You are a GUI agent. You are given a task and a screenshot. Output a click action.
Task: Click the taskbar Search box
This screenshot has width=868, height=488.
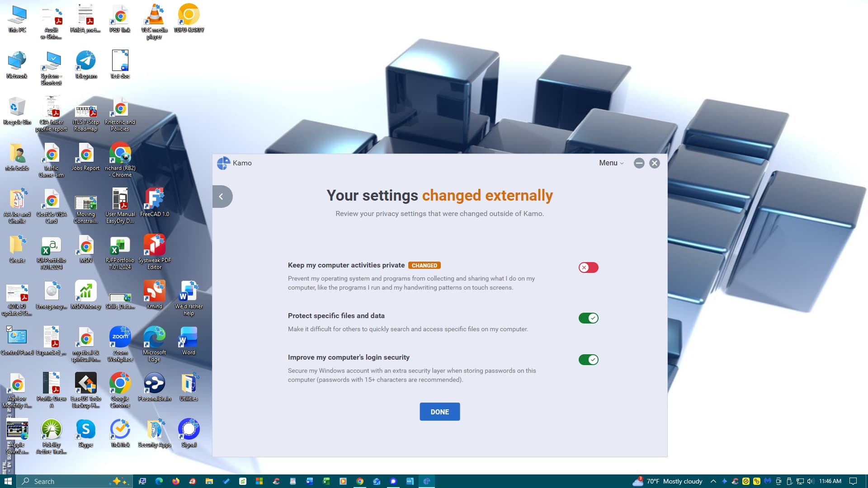click(x=68, y=481)
